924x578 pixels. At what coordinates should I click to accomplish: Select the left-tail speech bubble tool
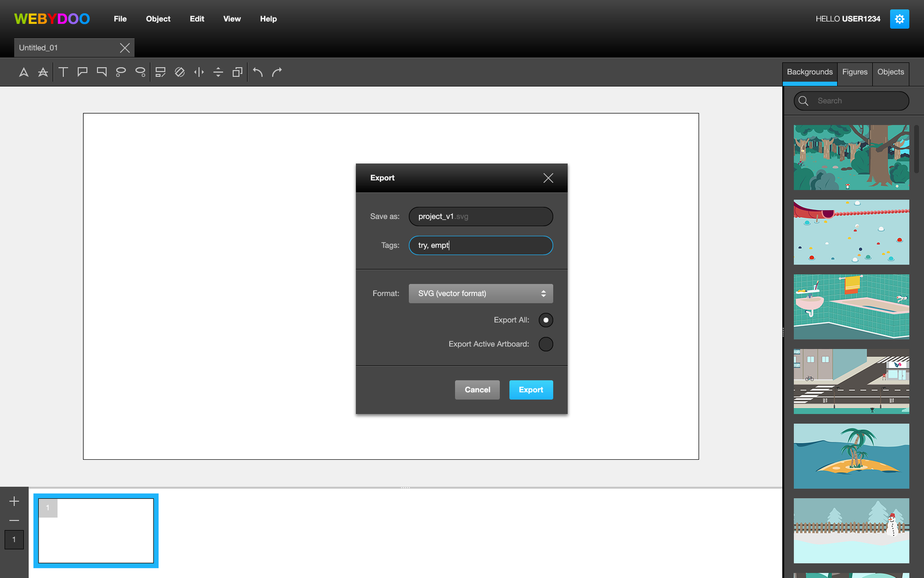click(82, 72)
